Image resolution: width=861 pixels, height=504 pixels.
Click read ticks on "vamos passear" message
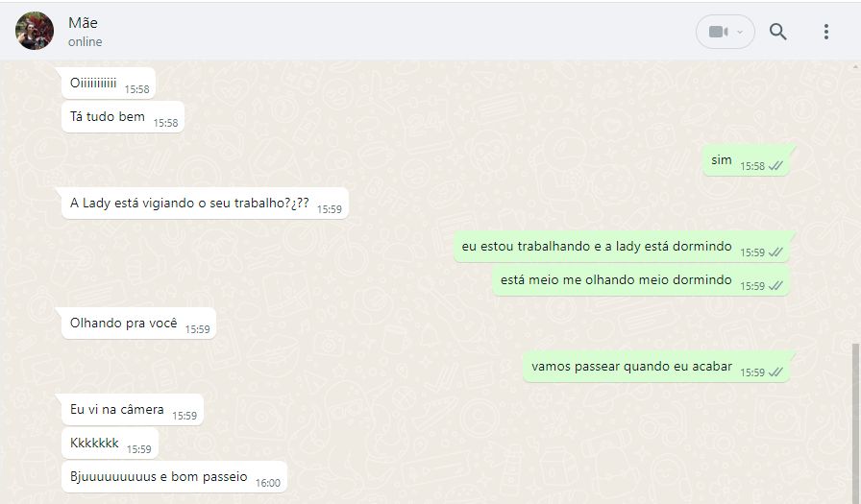775,372
